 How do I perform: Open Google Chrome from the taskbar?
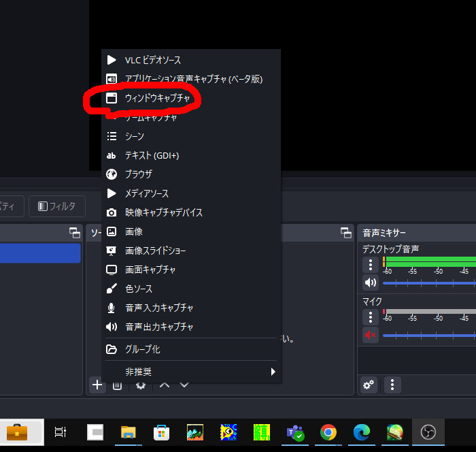coord(328,432)
